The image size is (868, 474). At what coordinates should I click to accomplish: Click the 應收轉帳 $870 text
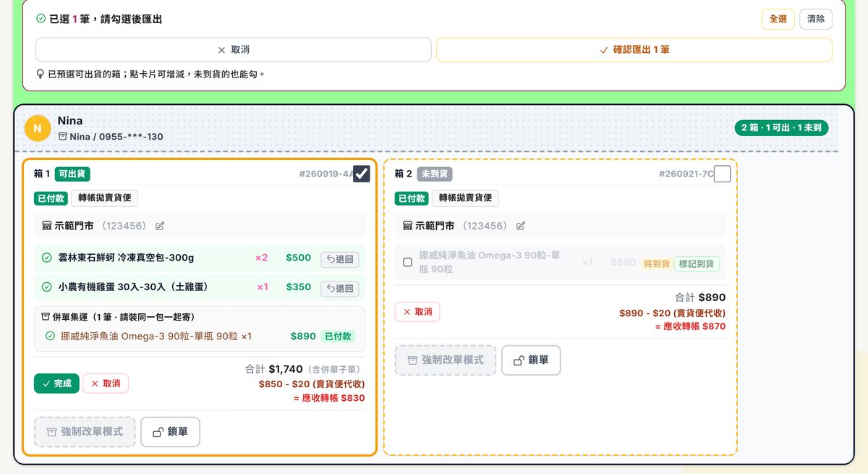coord(690,326)
